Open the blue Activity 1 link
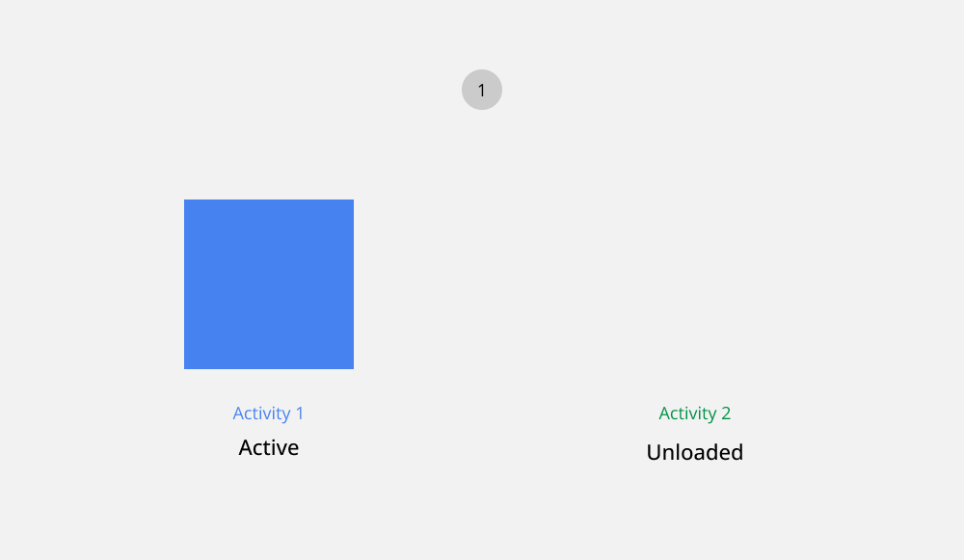The width and height of the screenshot is (964, 560). (x=268, y=413)
